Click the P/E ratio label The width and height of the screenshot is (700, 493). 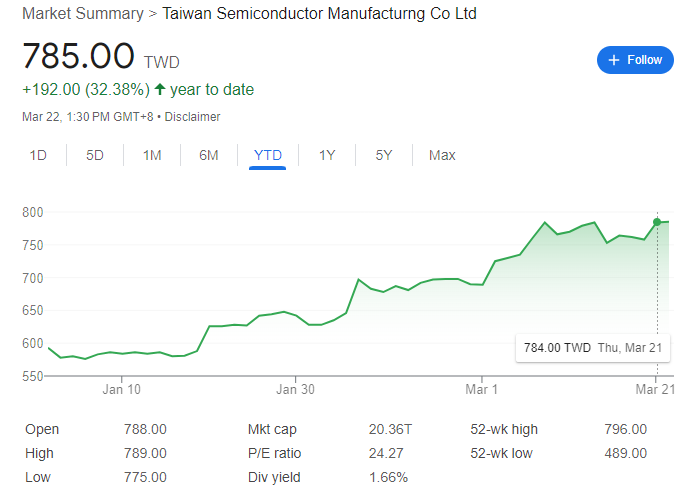274,453
